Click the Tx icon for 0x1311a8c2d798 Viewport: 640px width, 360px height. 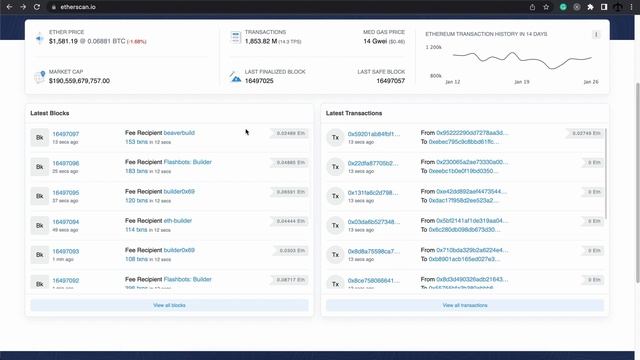tap(336, 196)
